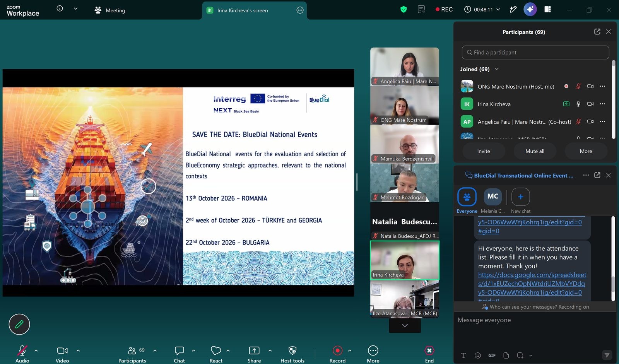
Task: Expand the Zoom Workplace dropdown chevron
Action: (x=75, y=9)
